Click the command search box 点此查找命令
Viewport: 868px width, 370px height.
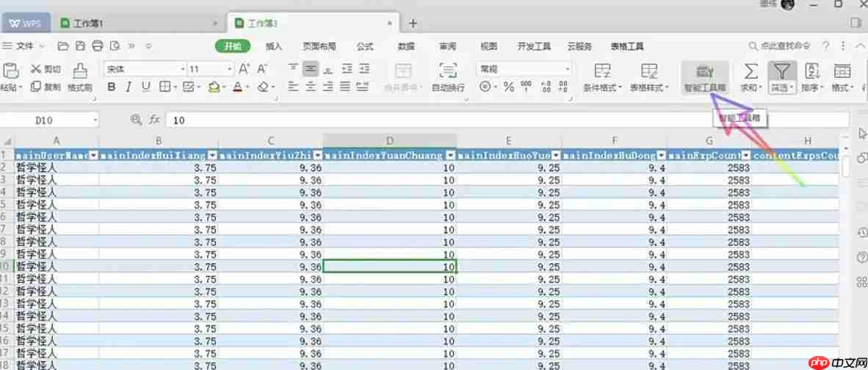(779, 46)
